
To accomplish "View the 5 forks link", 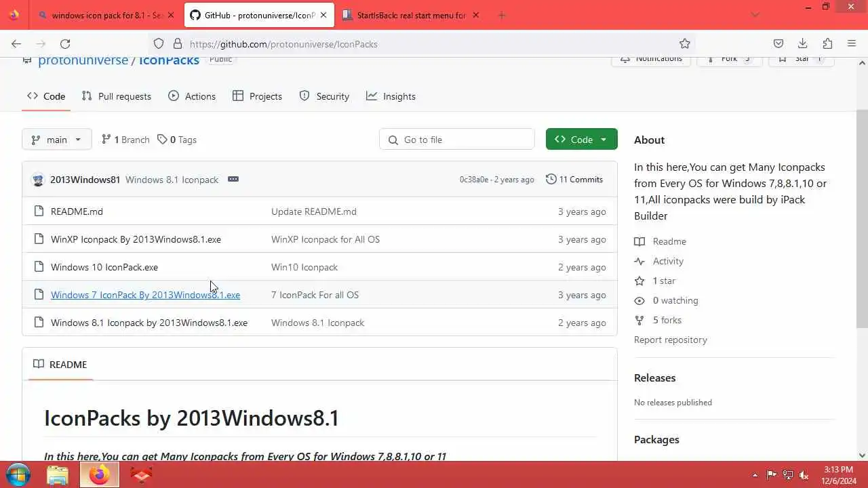I will point(658,320).
